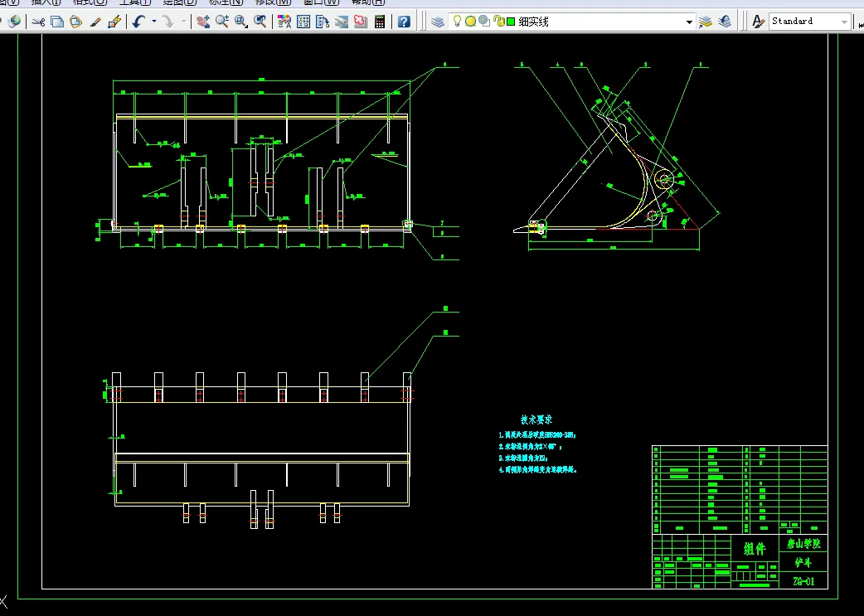Select the Match Properties brush tool
The image size is (864, 616).
tap(95, 22)
